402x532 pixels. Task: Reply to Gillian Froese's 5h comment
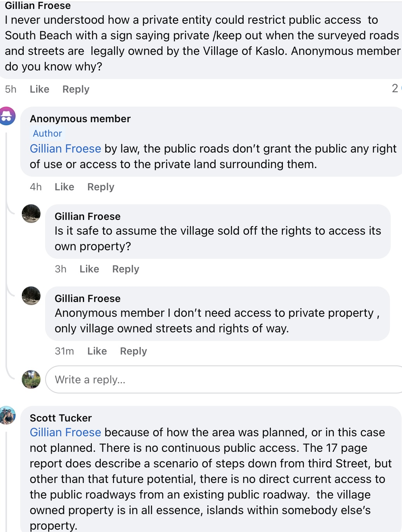76,89
